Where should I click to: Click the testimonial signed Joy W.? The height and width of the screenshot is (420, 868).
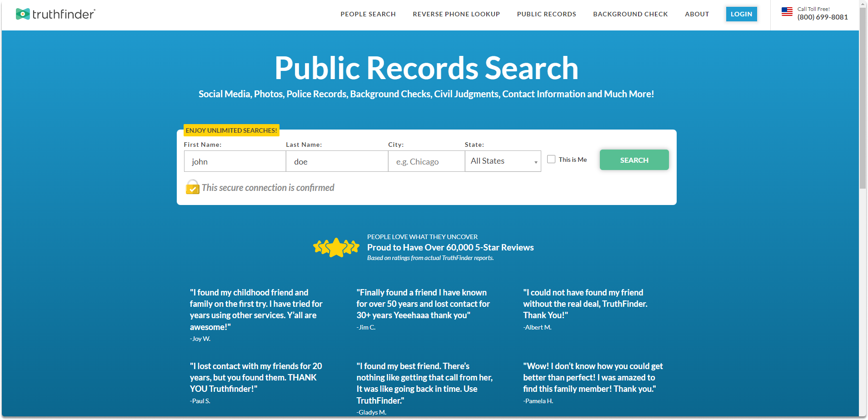coord(256,315)
